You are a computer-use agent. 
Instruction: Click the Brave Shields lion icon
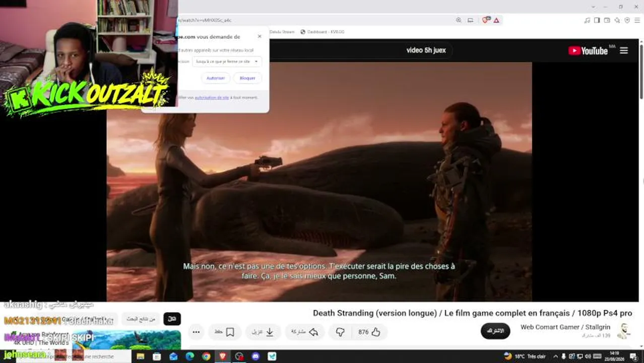(x=486, y=20)
